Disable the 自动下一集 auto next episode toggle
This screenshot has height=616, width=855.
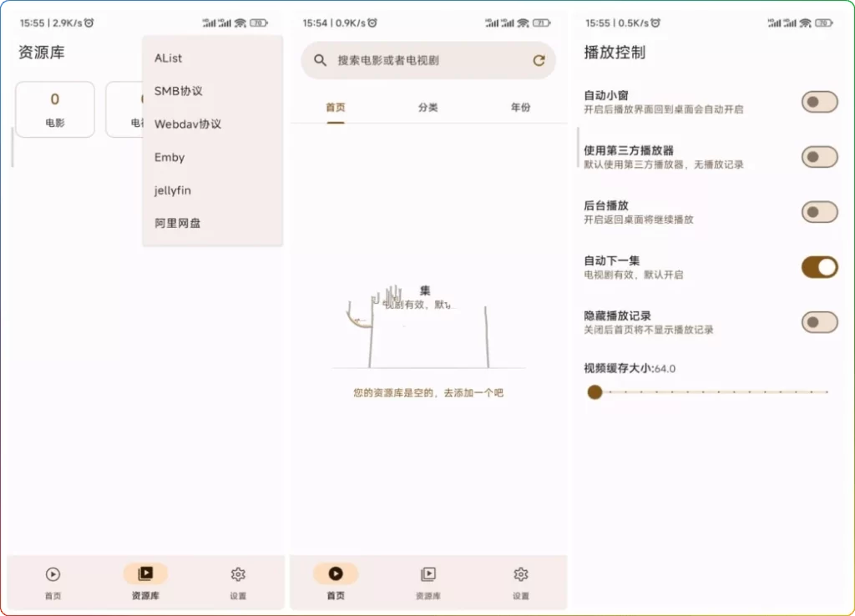click(819, 267)
